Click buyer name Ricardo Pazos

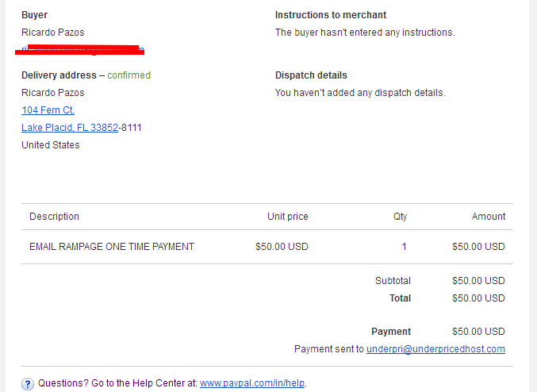pos(52,33)
